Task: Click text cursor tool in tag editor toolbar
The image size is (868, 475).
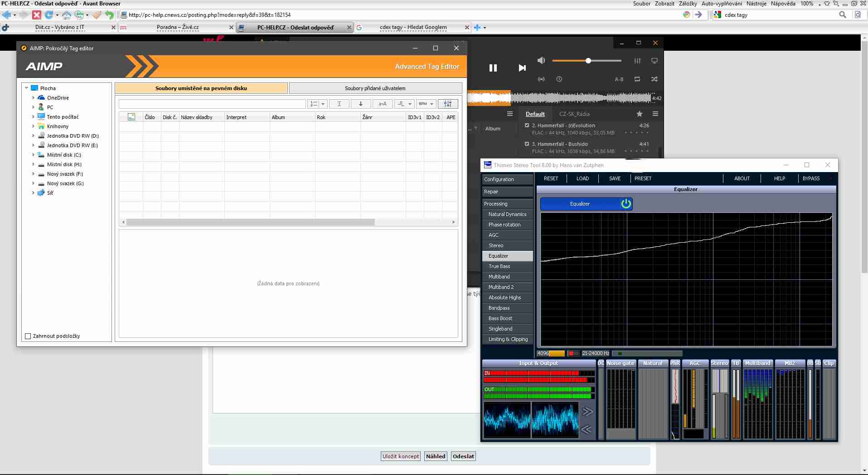Action: [x=339, y=104]
